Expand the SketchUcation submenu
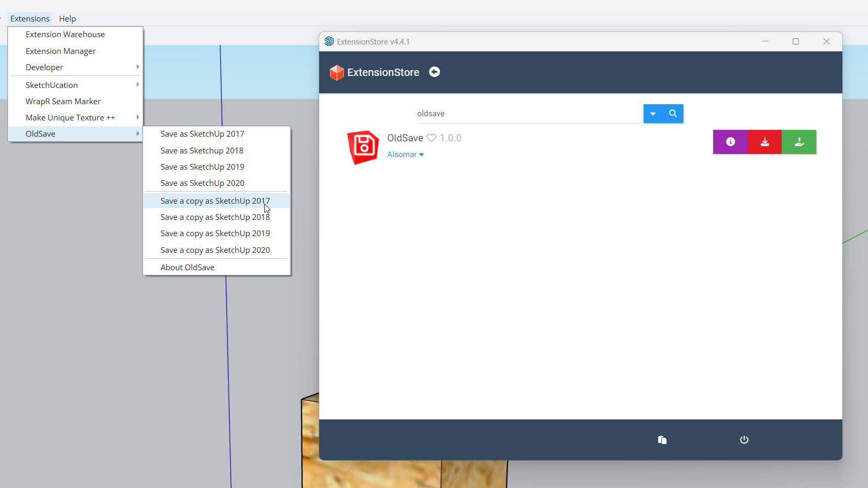868x488 pixels. coord(76,85)
